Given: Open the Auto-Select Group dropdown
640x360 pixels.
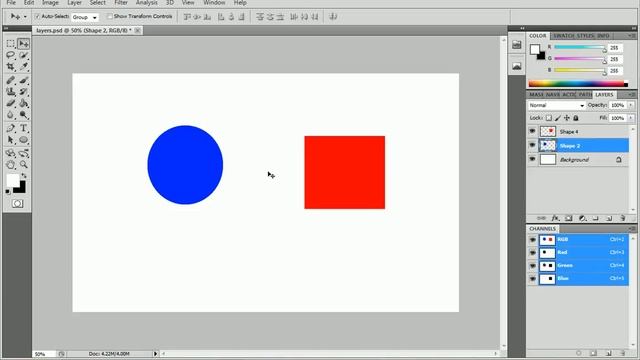Looking at the screenshot, I should click(85, 17).
